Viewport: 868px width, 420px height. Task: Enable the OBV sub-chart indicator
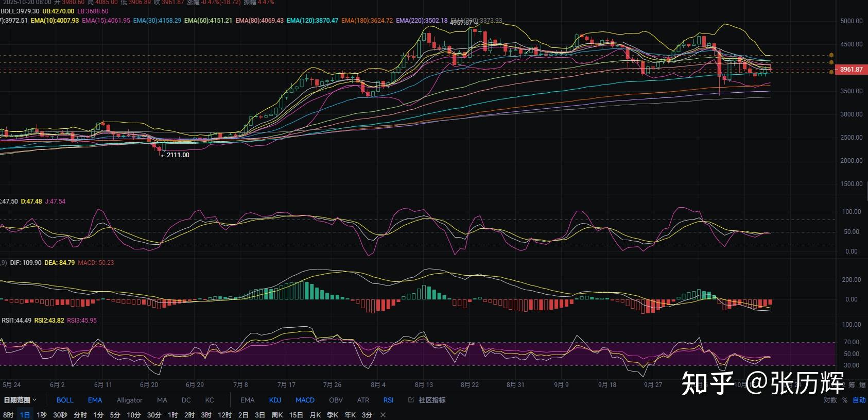(336, 400)
